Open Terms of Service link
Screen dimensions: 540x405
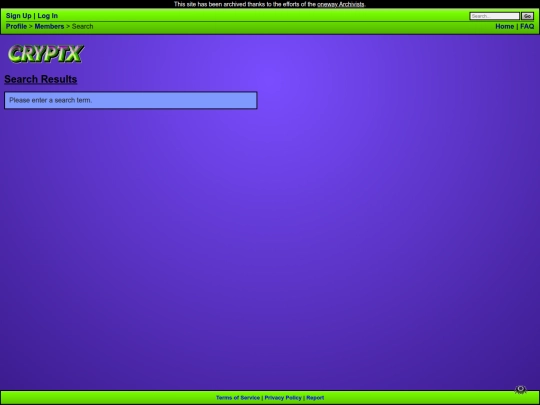tap(238, 398)
